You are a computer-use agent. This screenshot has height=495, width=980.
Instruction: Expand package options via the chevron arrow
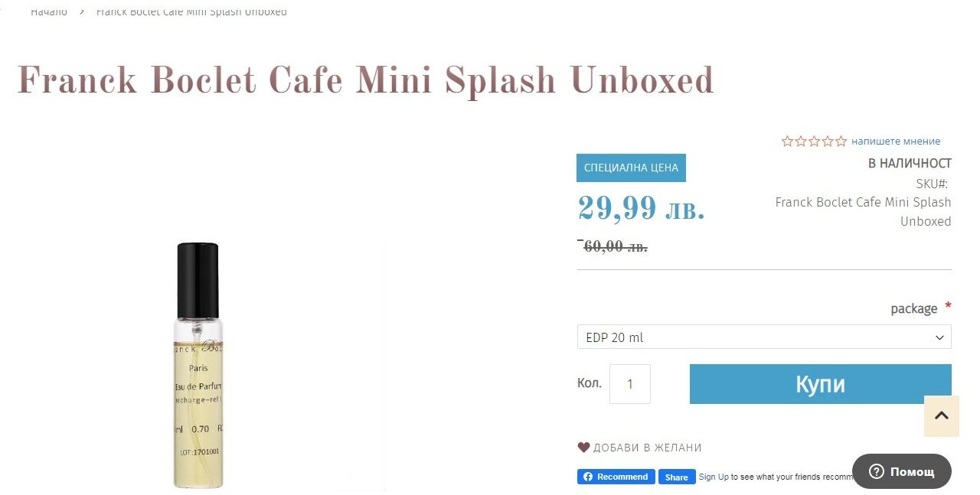939,337
